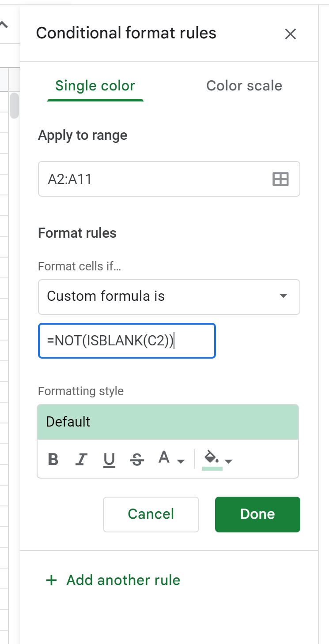Toggle bold formatting in formatting style
Viewport: 329px width, 644px height.
click(53, 459)
